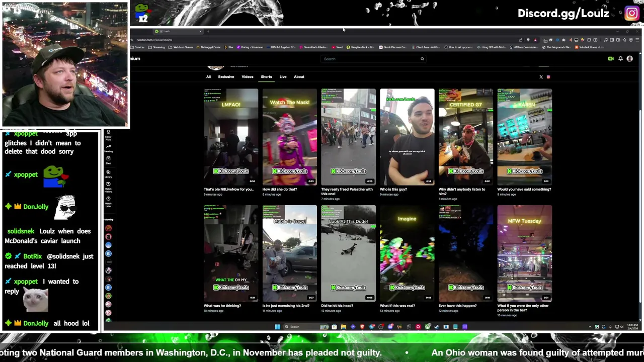Screen dimensions: 644x362
Task: Click Instagram logo in stream overlay
Action: pyautogui.click(x=632, y=14)
